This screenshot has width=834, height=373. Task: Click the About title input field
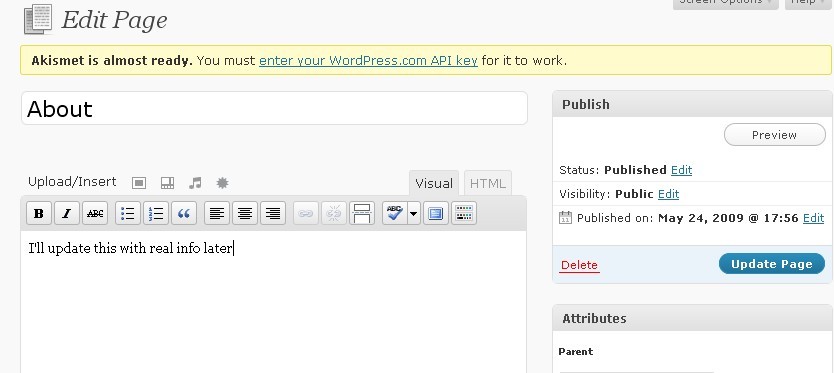click(274, 109)
